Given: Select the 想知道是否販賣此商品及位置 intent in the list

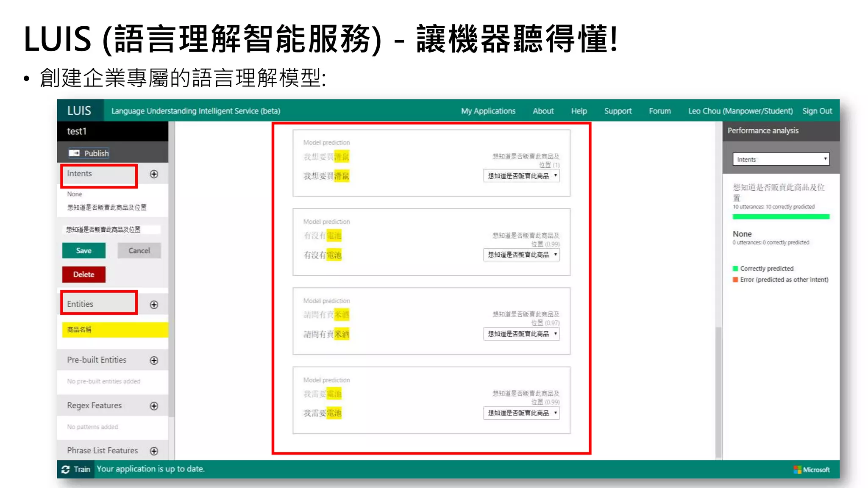Looking at the screenshot, I should 107,208.
